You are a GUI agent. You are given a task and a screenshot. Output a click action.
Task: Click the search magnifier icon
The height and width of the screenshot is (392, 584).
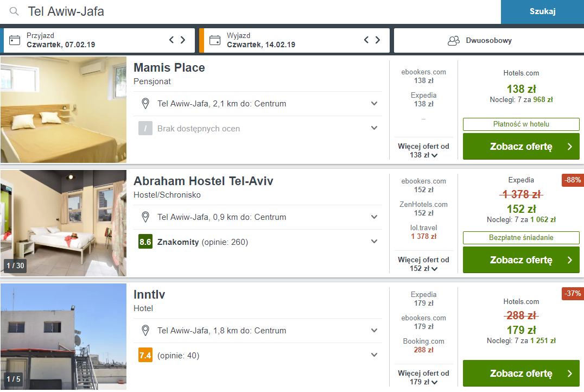pyautogui.click(x=14, y=11)
